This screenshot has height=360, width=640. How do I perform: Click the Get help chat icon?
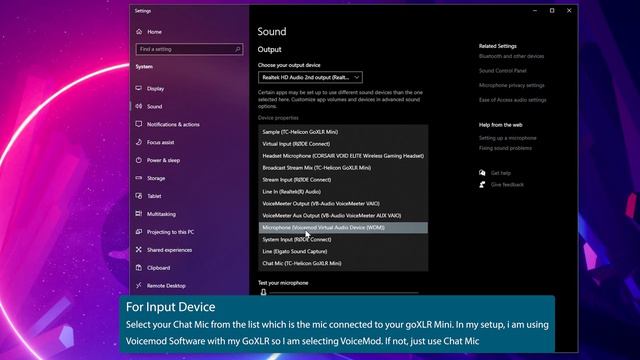482,173
